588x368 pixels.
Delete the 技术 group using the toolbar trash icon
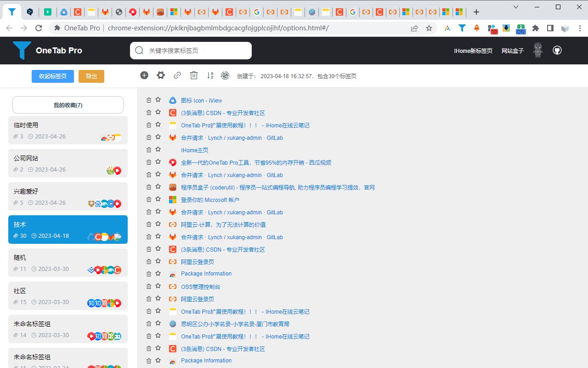194,75
